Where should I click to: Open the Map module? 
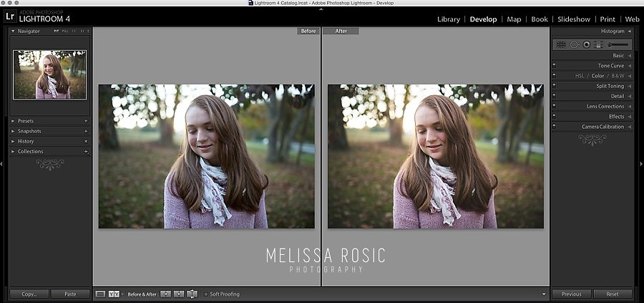click(514, 19)
